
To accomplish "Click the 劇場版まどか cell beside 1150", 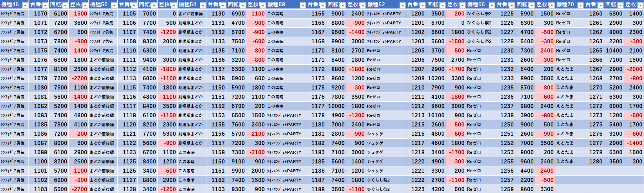I will point(192,88).
